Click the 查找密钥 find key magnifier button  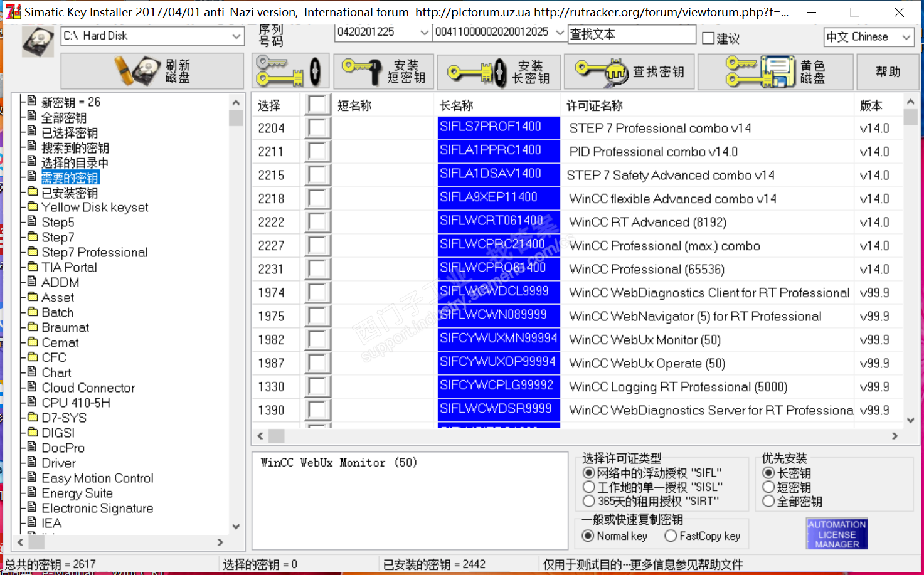[629, 71]
